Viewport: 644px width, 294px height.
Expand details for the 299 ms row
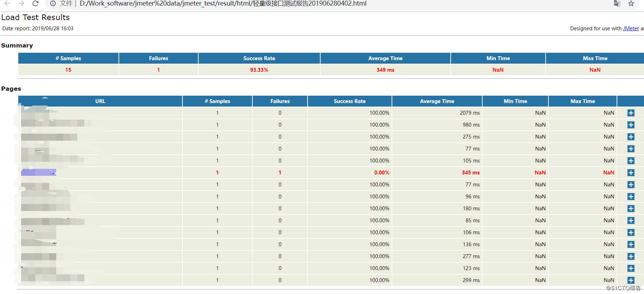[631, 280]
